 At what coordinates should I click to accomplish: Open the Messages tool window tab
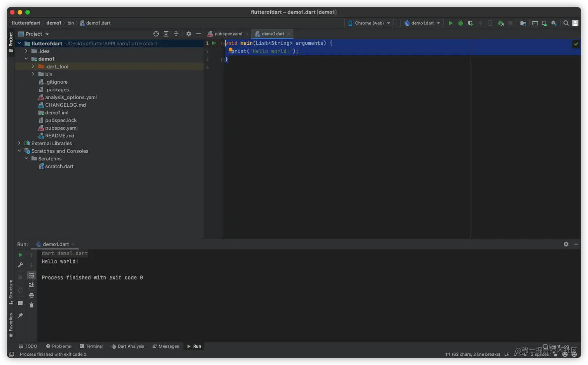coord(166,346)
